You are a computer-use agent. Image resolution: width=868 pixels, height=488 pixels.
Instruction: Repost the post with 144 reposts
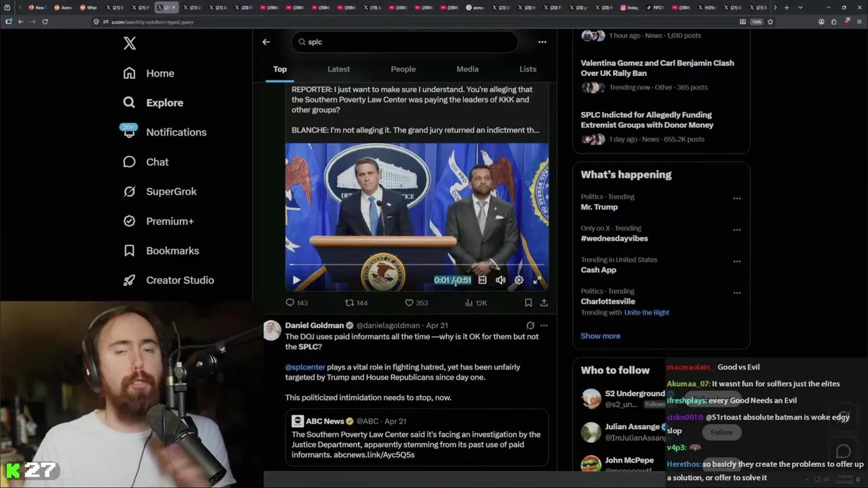pos(356,303)
